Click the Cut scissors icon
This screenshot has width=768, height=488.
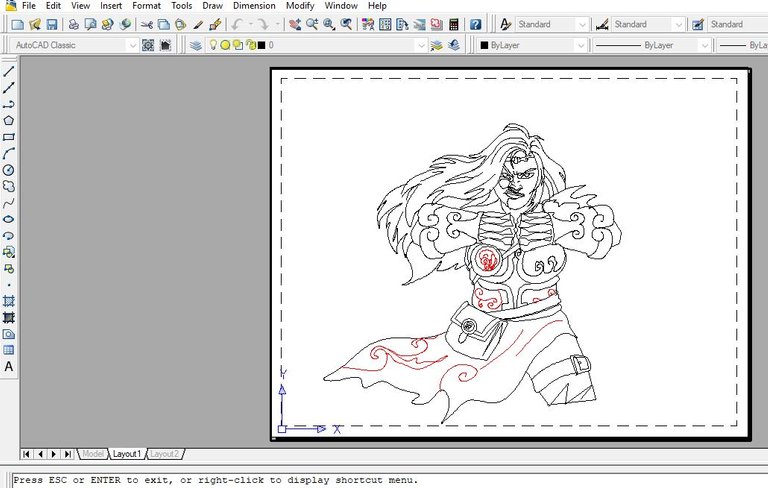(x=146, y=24)
